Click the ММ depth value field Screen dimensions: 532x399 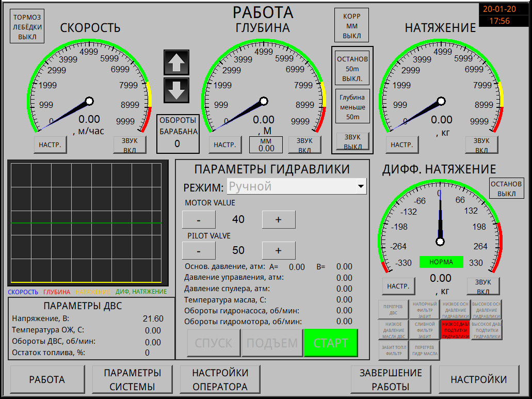(266, 145)
